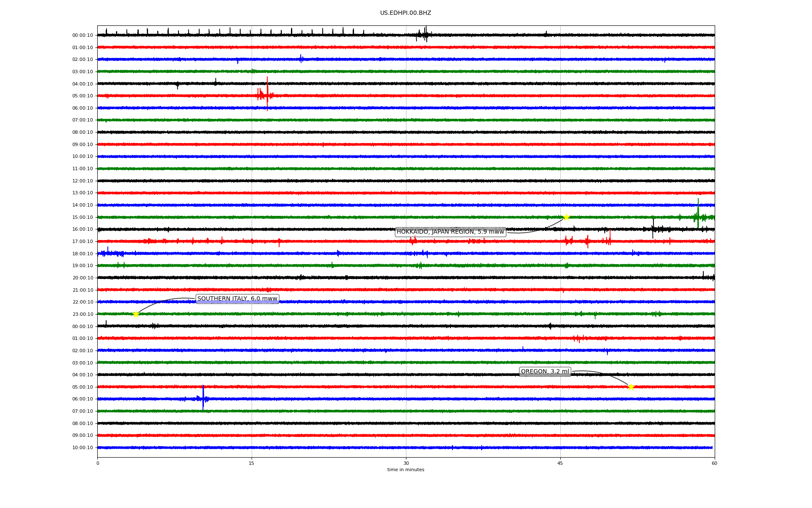Viewport: 812px width, 508px height.
Task: Click the OREGON 3.2 ml annotation label
Action: 545,372
